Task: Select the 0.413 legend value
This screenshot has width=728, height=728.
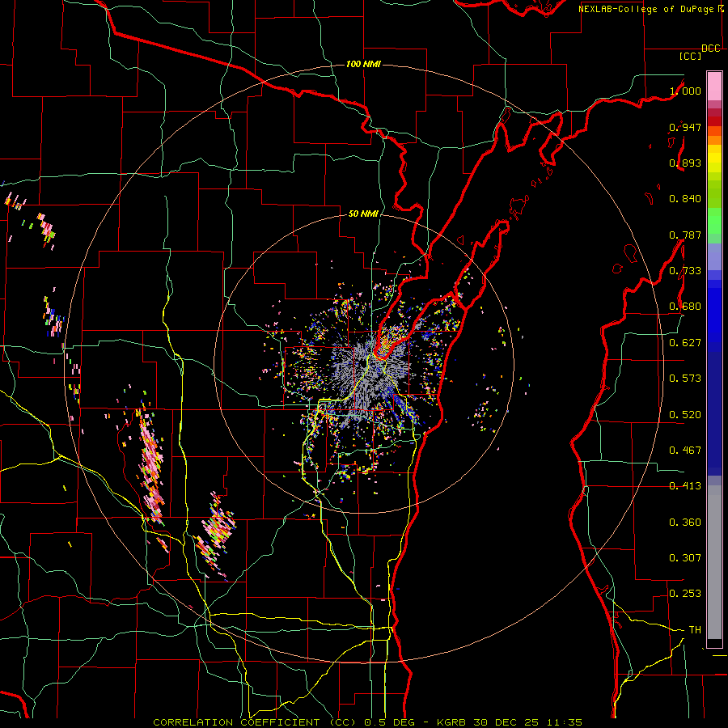Action: pyautogui.click(x=685, y=486)
